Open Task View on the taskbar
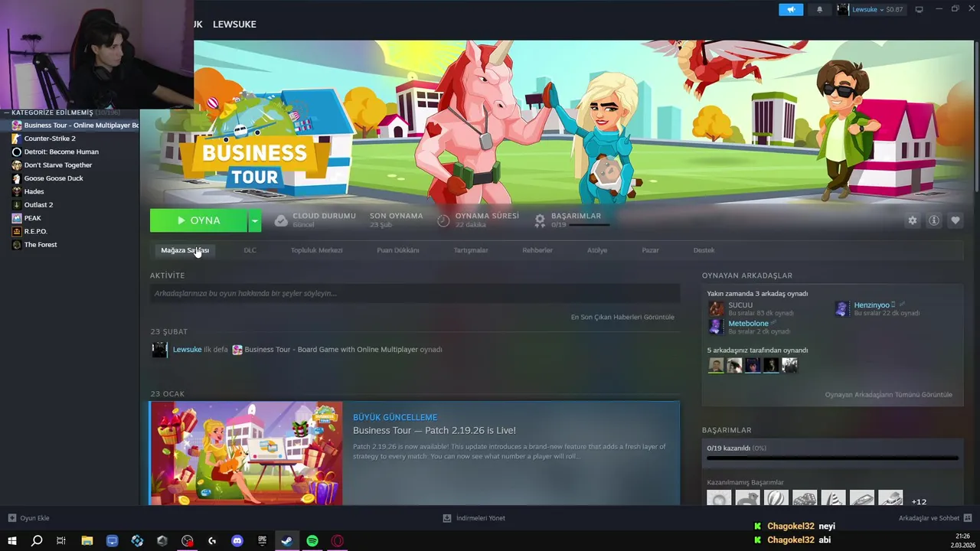This screenshot has width=980, height=551. pos(61,541)
